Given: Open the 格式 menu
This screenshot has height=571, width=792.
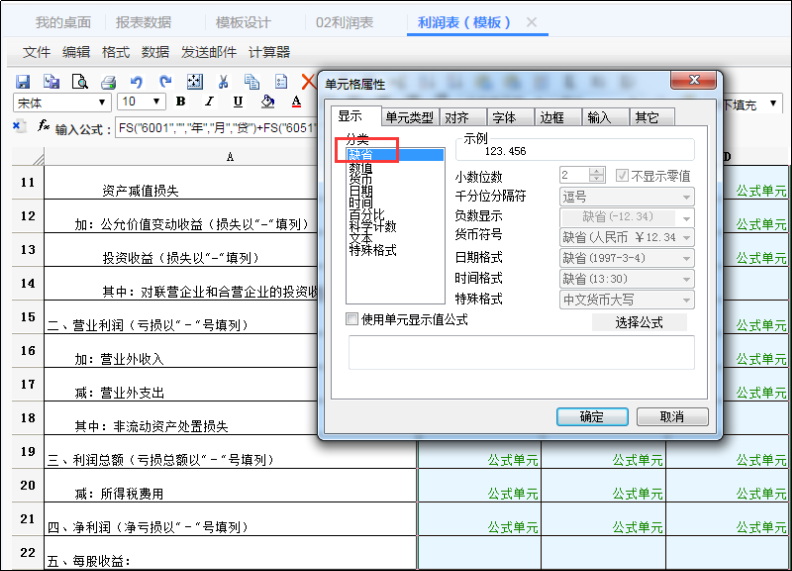Looking at the screenshot, I should coord(116,52).
